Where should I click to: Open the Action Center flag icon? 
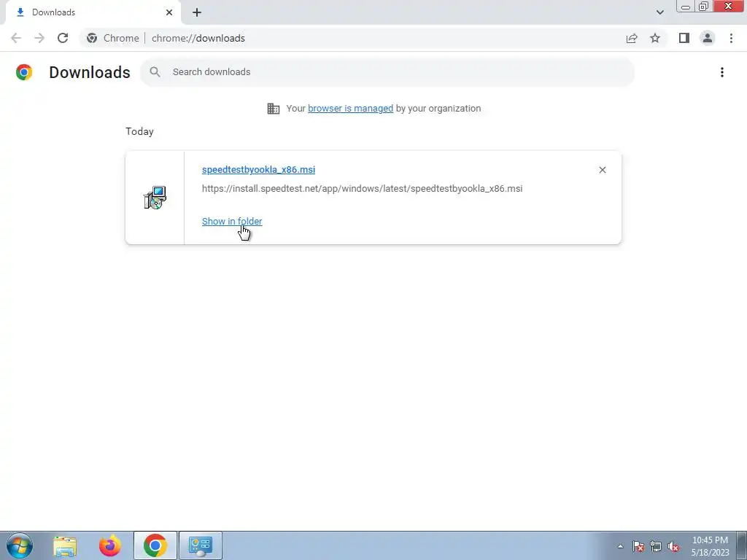click(x=638, y=546)
